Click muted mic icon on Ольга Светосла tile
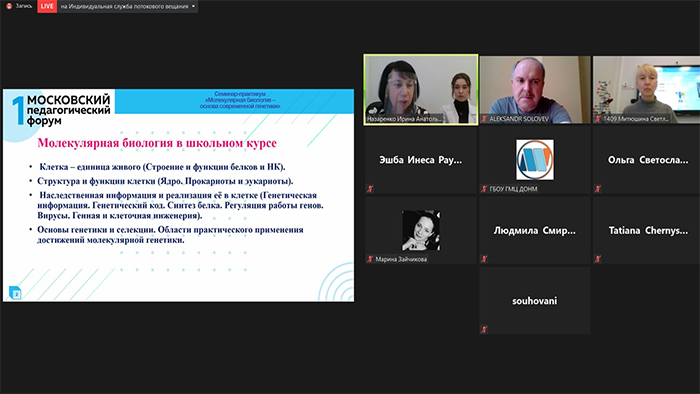Image resolution: width=700 pixels, height=394 pixels. [x=598, y=189]
